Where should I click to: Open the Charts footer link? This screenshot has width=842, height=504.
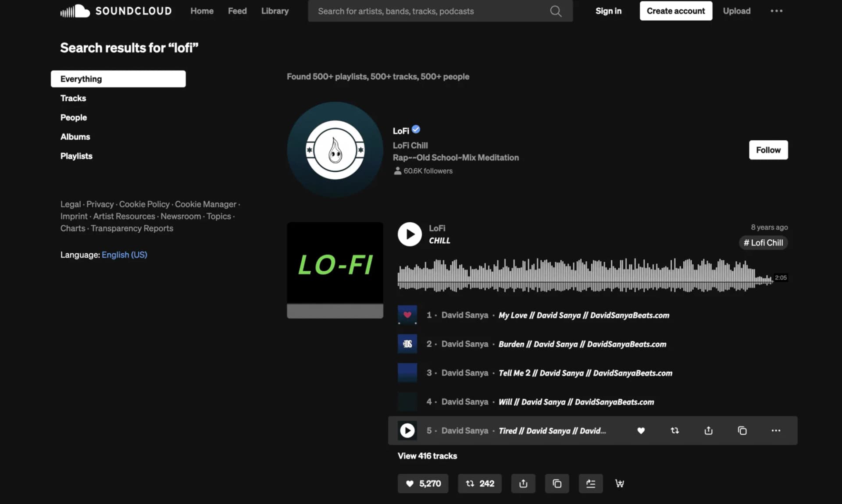(x=73, y=228)
